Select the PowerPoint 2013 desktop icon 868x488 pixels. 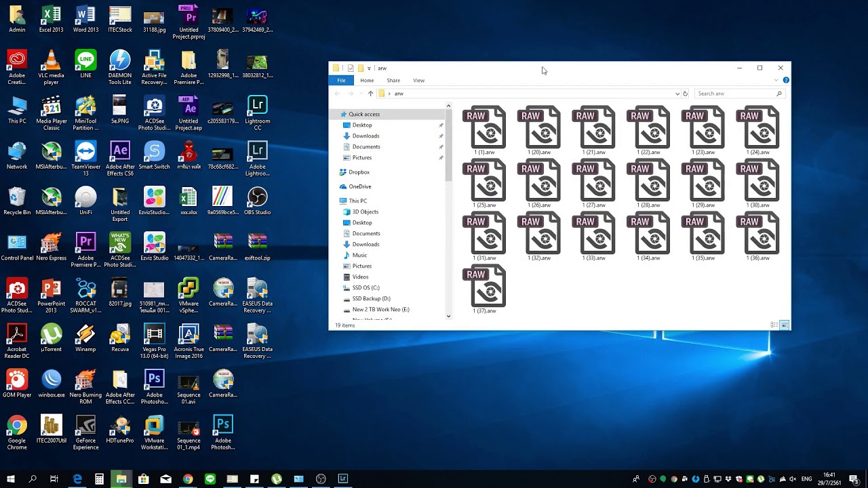click(x=51, y=296)
